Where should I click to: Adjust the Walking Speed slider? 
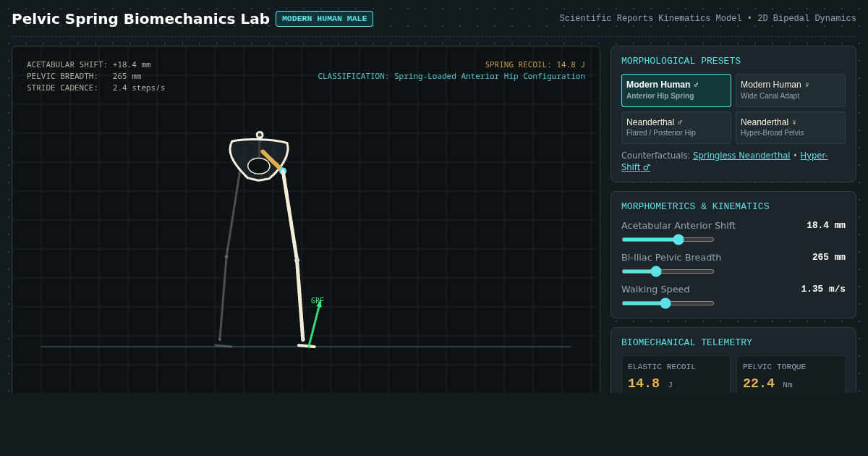668,303
